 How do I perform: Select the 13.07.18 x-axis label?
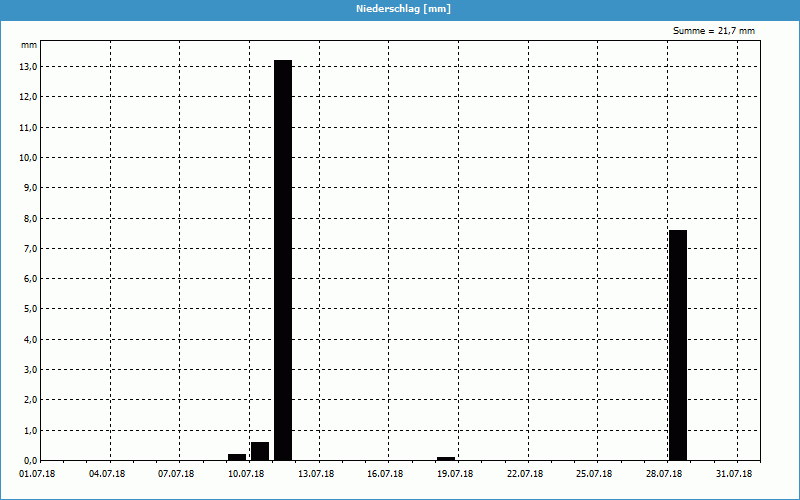[316, 474]
